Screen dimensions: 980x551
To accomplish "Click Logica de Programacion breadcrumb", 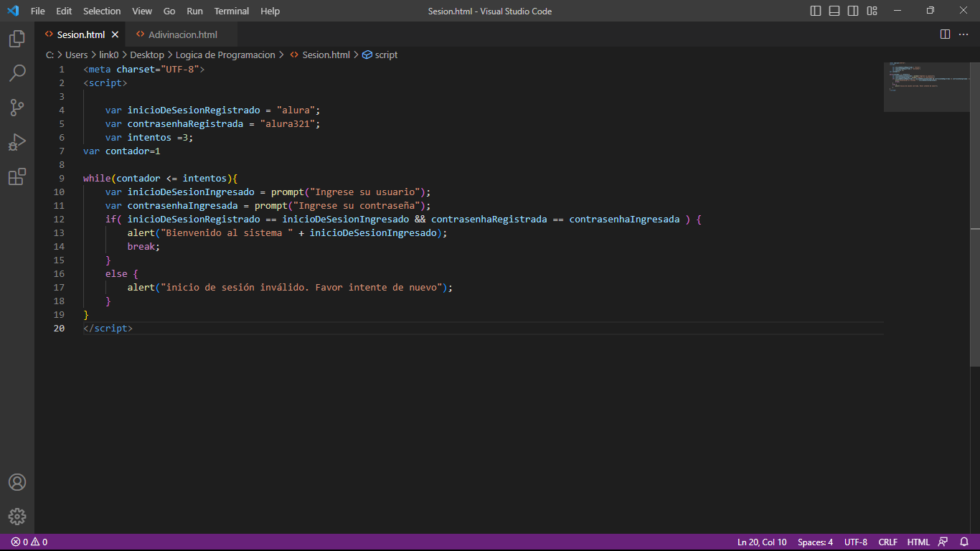I will click(x=225, y=55).
